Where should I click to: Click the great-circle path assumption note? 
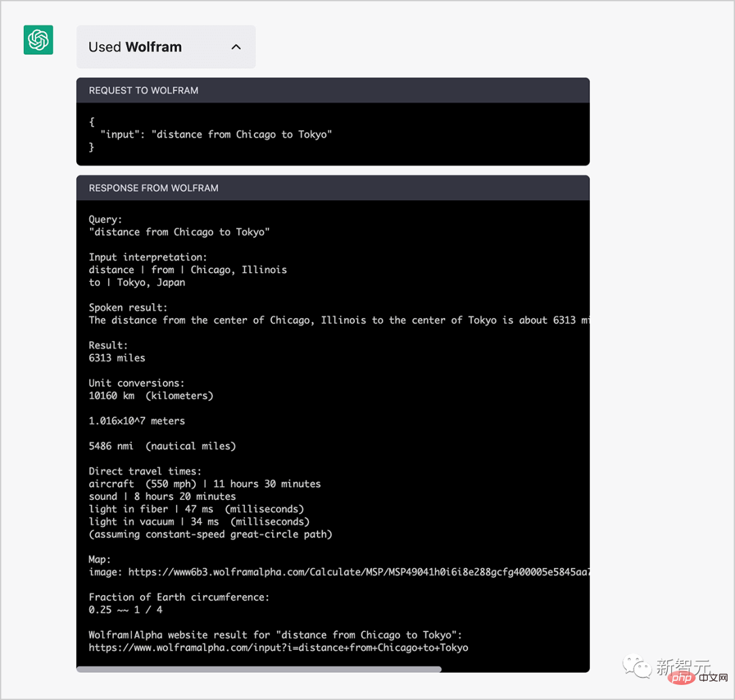[x=210, y=535]
